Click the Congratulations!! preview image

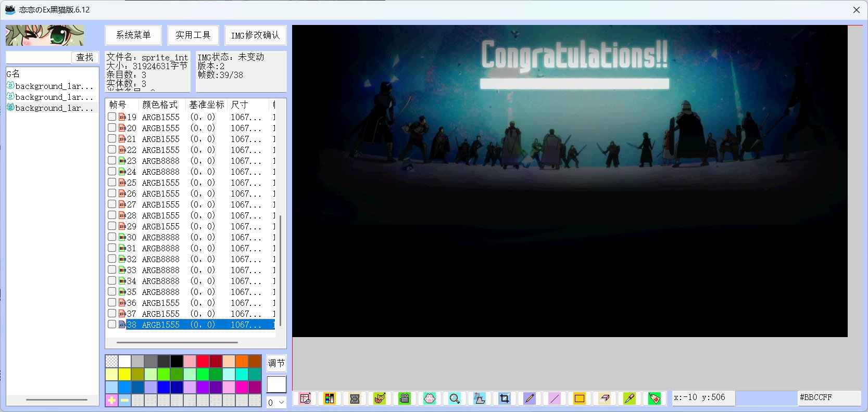coord(570,181)
